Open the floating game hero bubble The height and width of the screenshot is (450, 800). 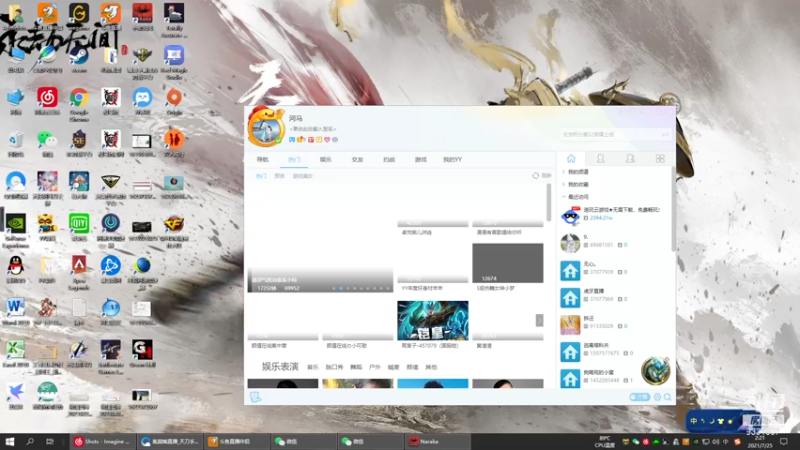655,370
